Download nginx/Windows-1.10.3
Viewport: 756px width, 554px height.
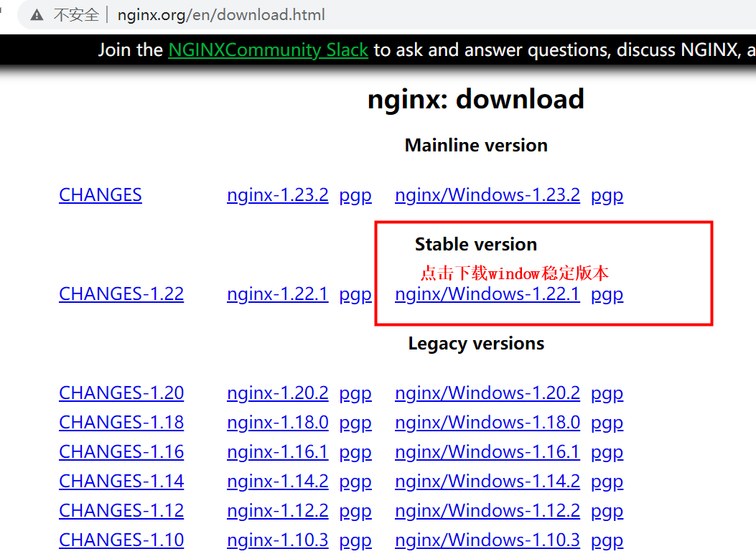click(487, 540)
